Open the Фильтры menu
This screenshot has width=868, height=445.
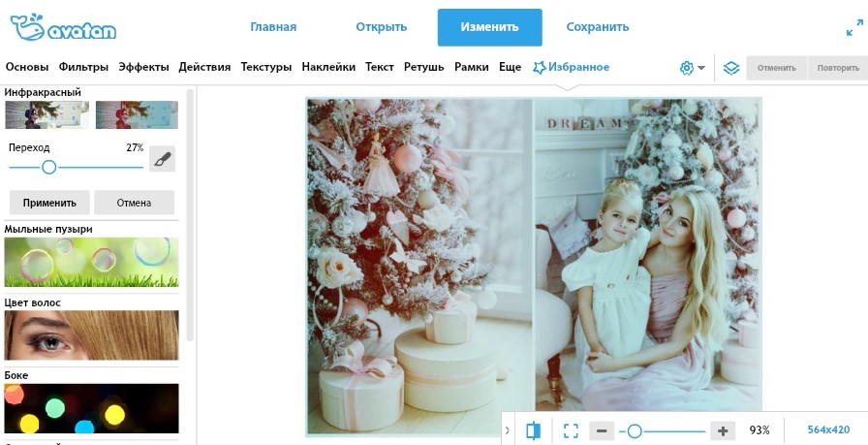point(83,67)
